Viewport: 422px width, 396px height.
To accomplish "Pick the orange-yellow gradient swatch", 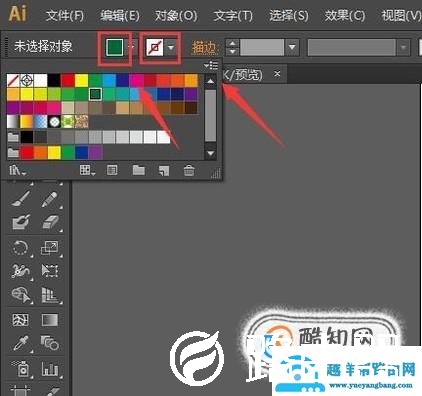I will pos(27,122).
